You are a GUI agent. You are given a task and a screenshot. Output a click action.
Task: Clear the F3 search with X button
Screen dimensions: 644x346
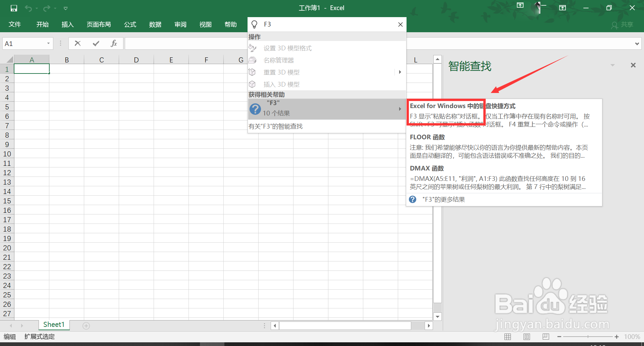click(400, 24)
